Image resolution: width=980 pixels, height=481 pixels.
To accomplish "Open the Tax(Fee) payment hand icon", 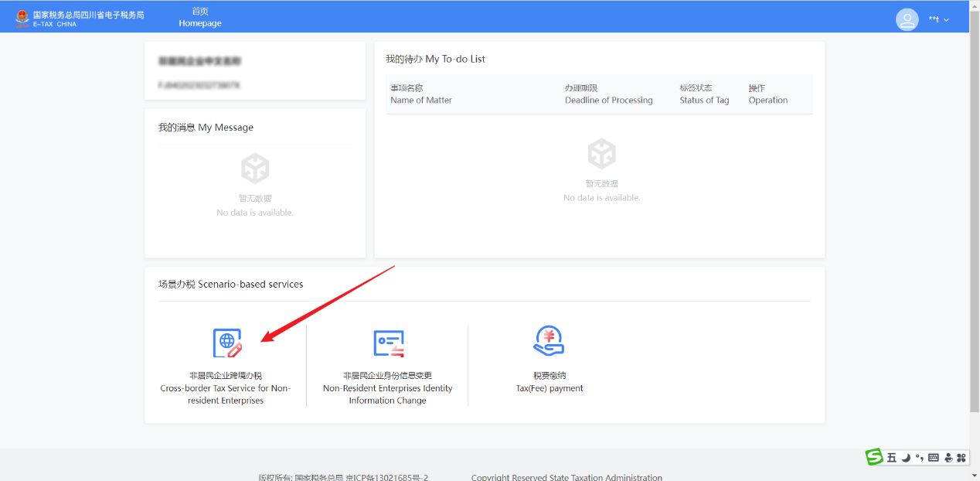I will pos(549,341).
